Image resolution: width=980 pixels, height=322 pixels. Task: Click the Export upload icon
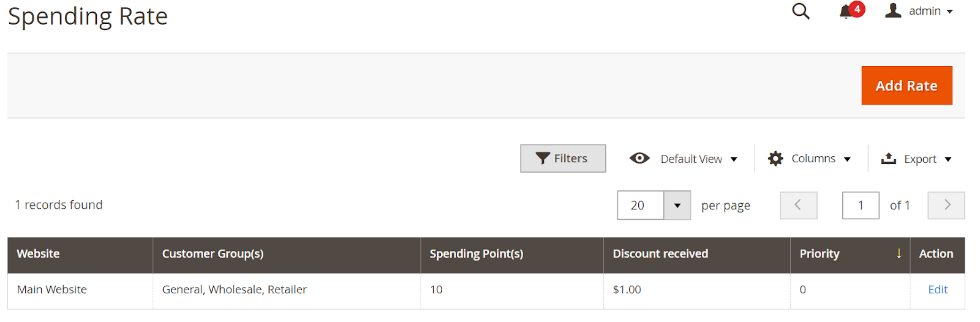888,159
